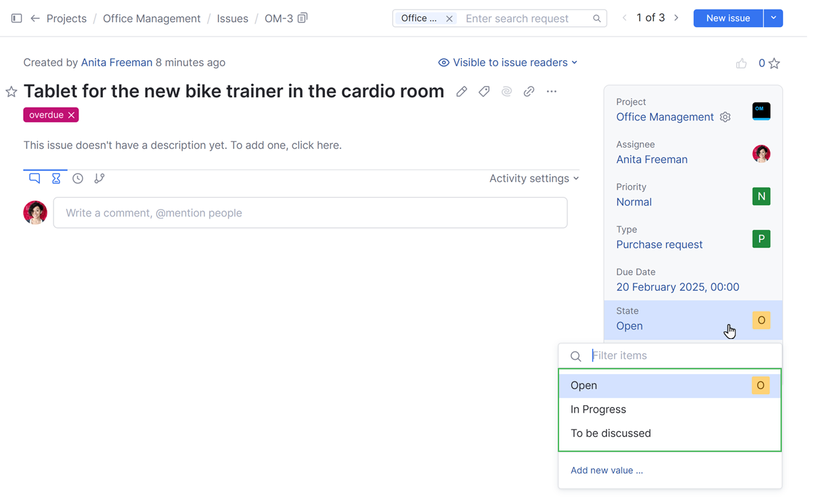Click the link icon beside the title
Screen dimensions: 813x504
click(x=529, y=91)
